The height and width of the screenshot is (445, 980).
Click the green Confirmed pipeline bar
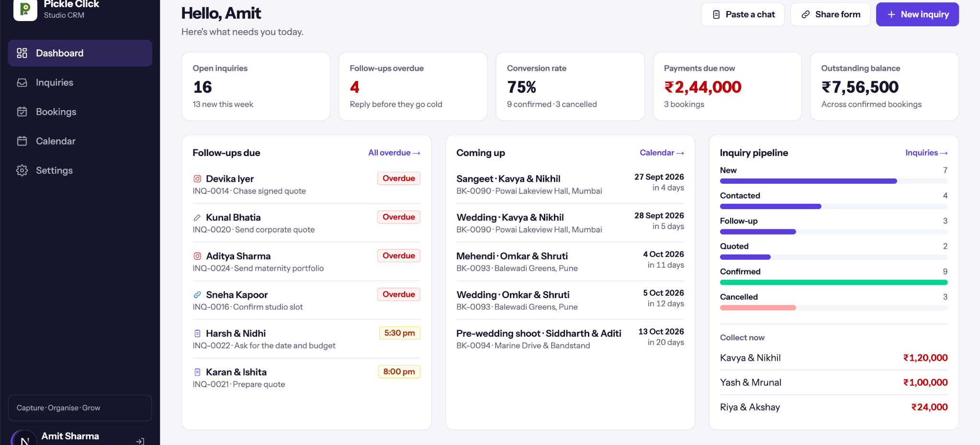[x=834, y=283]
